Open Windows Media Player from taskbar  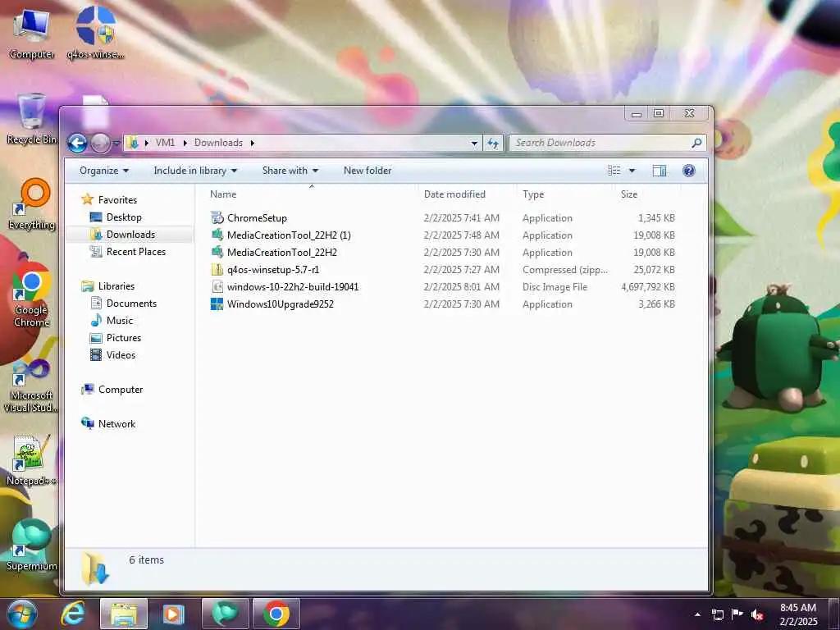[173, 614]
